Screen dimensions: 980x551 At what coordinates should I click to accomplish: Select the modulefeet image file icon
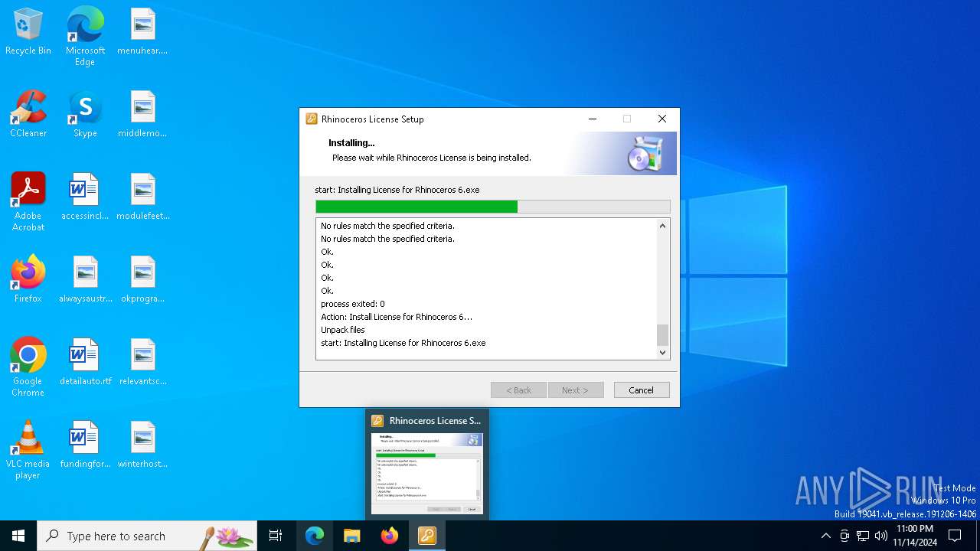(x=142, y=197)
